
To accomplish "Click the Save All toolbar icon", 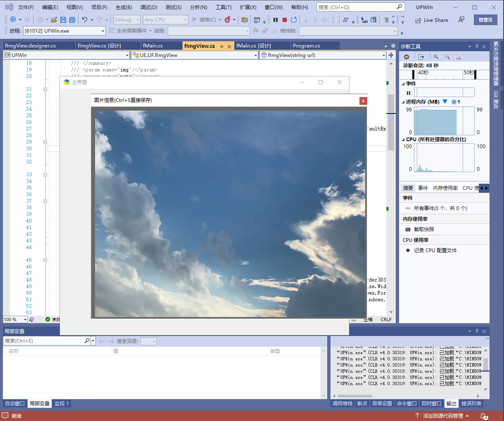I will tap(72, 20).
